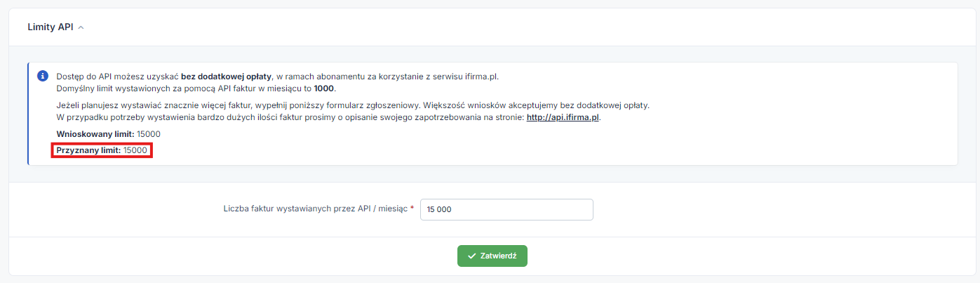Viewport: 980px width, 283px height.
Task: Open the http://api.ifirma.pl link
Action: tap(563, 117)
